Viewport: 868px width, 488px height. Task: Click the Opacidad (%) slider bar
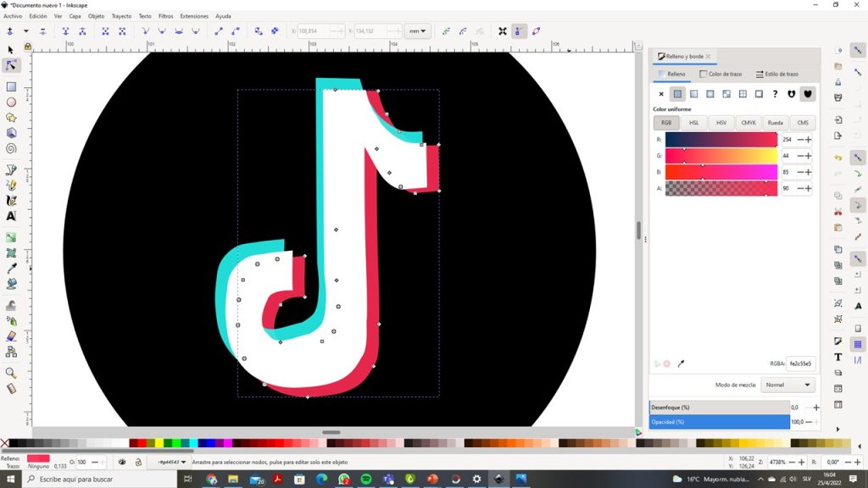[x=720, y=422]
